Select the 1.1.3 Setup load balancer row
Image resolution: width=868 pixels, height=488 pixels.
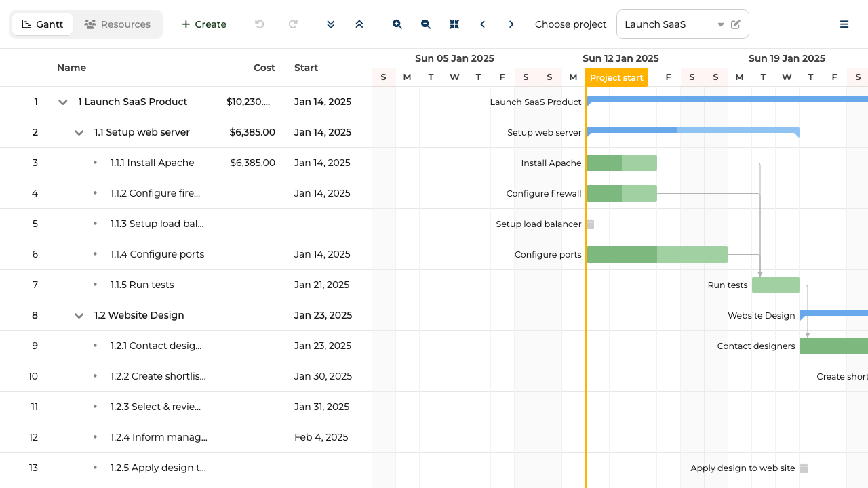(x=186, y=224)
